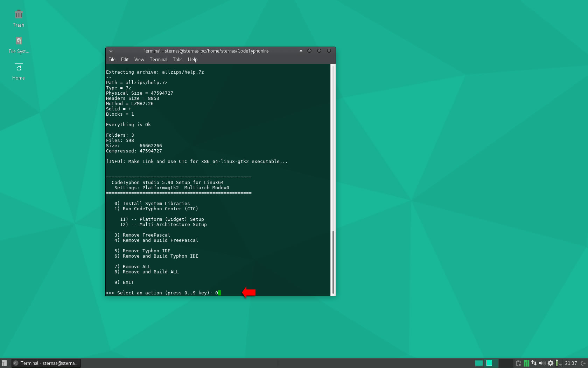Click 'Files: 598' line
588x368 pixels.
[x=120, y=141]
